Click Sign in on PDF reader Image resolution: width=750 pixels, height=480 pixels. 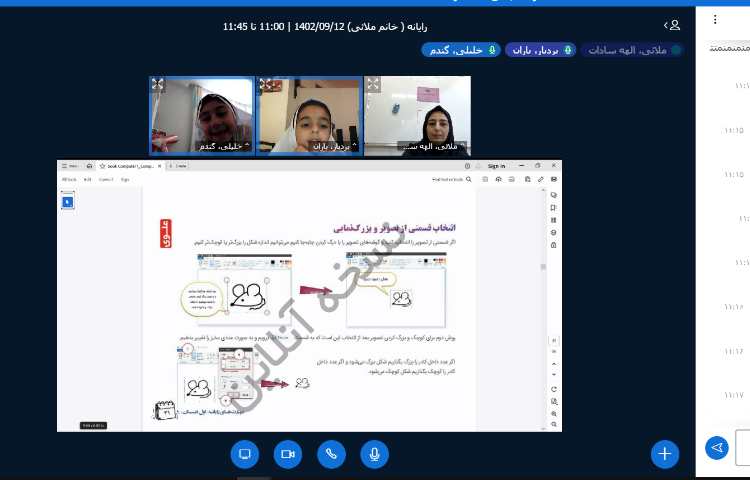(496, 166)
